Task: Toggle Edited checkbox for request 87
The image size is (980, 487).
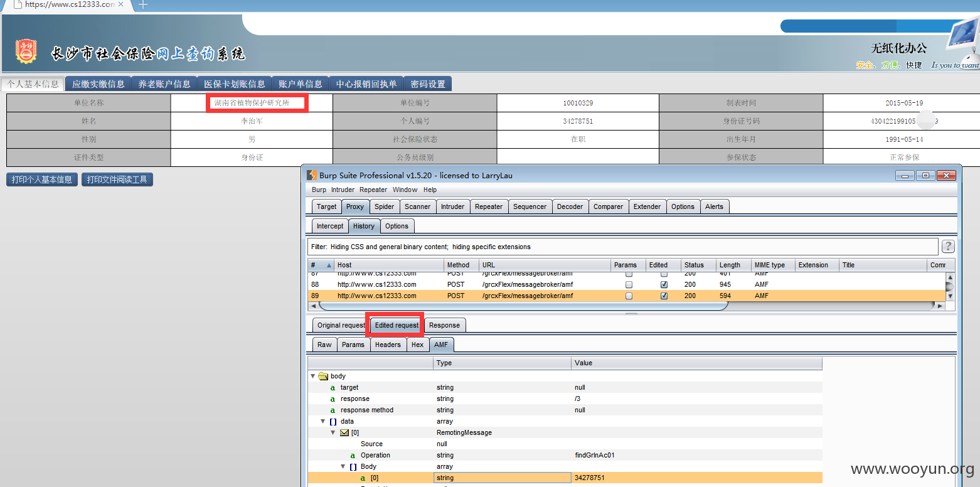Action: tap(664, 274)
